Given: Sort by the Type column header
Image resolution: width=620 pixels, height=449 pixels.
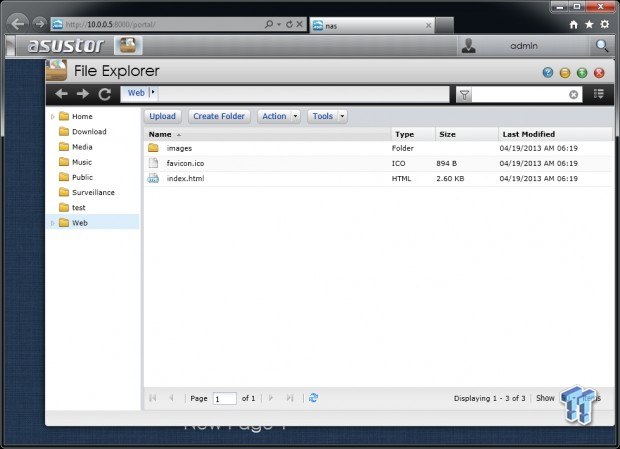Looking at the screenshot, I should [413, 134].
